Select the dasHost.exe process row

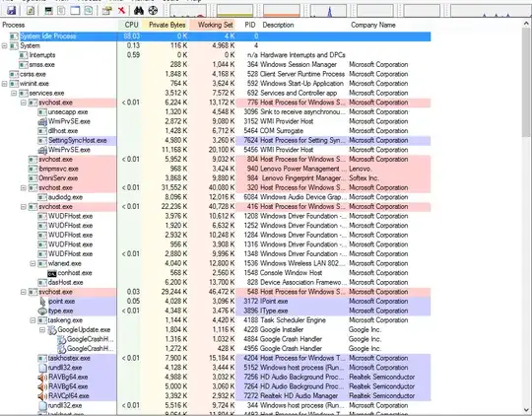click(216, 283)
